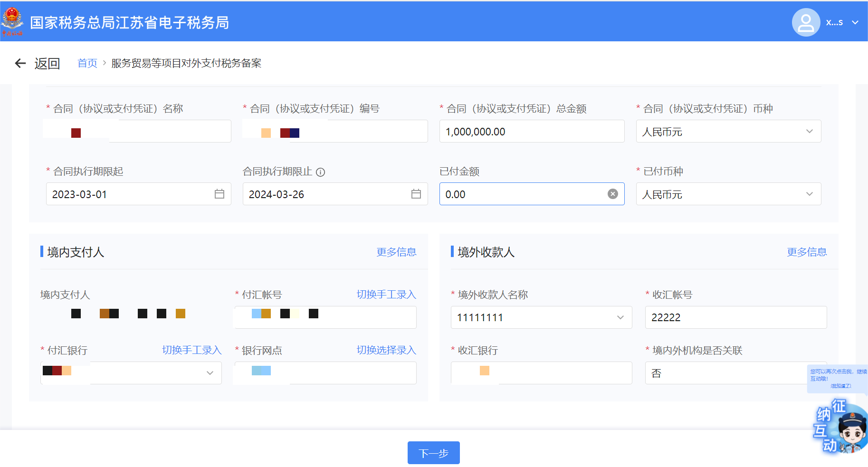Viewport: 868px width, 467px height.
Task: Click the user avatar icon
Action: tap(805, 22)
